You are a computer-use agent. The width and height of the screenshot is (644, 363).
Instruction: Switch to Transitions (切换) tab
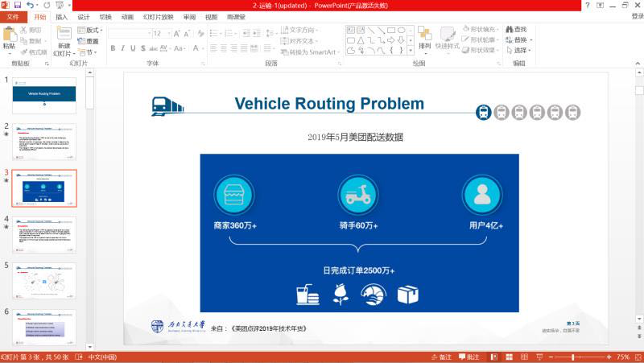105,17
